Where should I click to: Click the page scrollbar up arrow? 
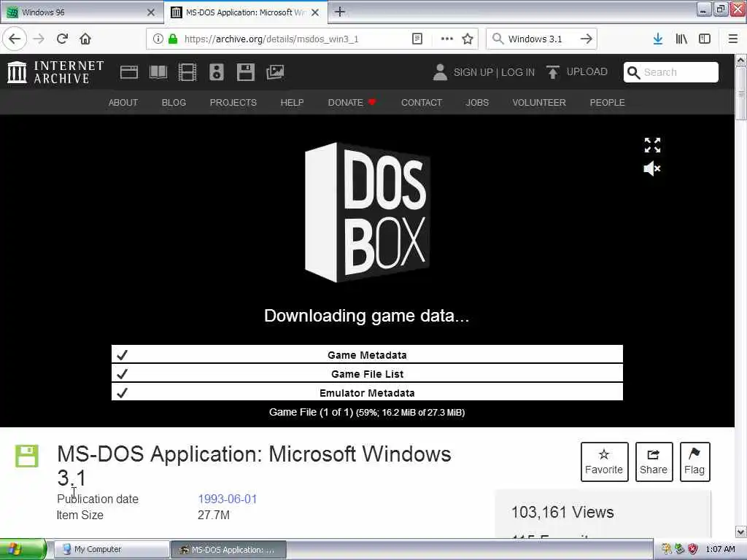click(x=741, y=61)
